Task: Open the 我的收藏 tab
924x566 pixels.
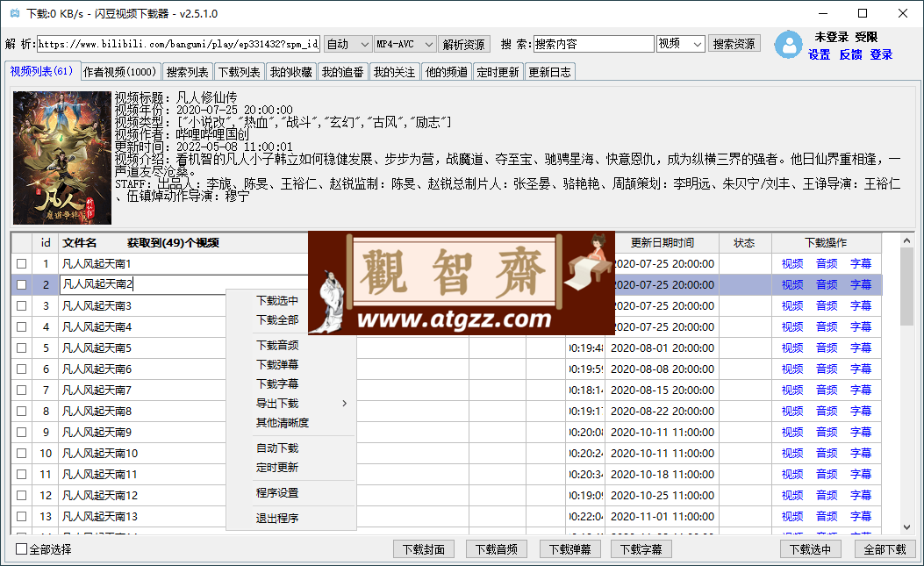Action: 291,72
